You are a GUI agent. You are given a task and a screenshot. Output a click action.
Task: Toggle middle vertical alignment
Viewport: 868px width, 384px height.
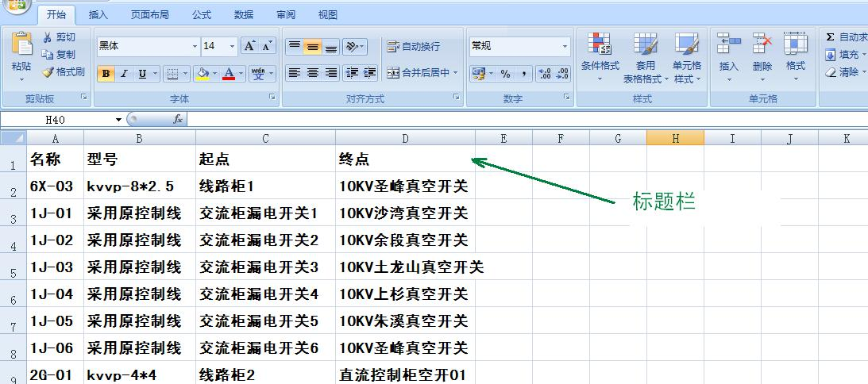coord(313,47)
